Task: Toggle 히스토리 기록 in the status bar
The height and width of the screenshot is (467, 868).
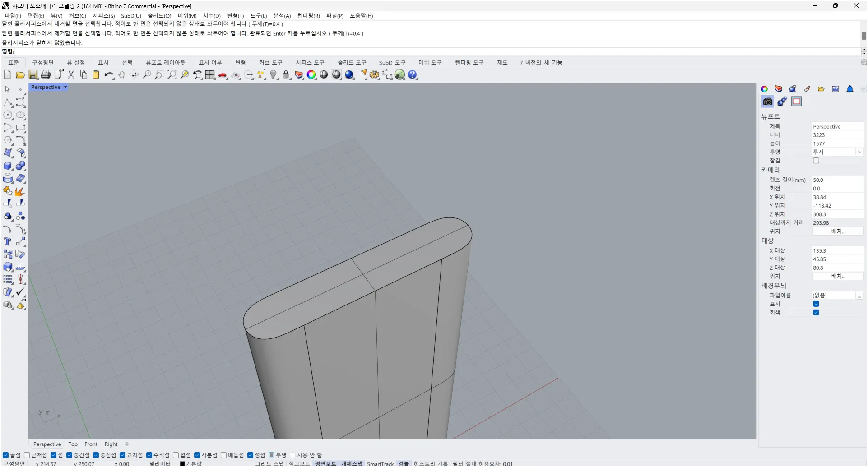Action: 431,464
